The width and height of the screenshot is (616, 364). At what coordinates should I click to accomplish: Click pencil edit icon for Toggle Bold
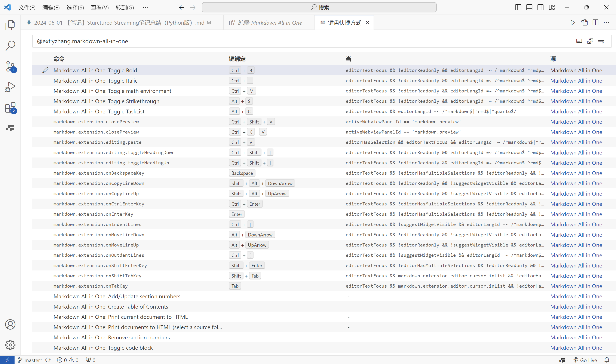coord(45,70)
